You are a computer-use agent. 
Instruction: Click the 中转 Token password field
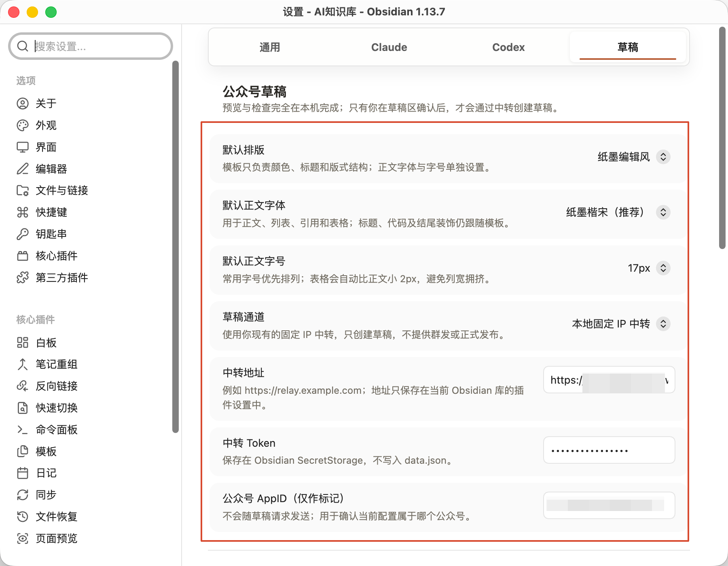click(x=609, y=450)
